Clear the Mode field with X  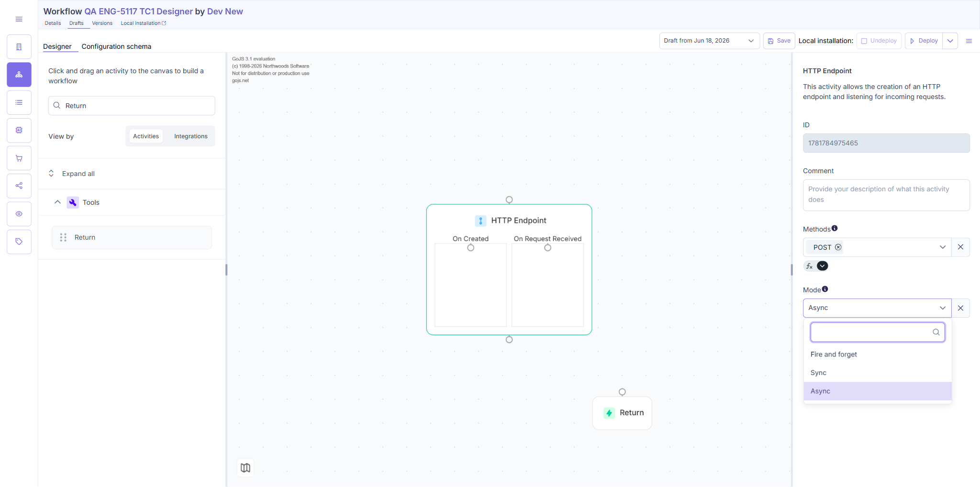(x=960, y=308)
